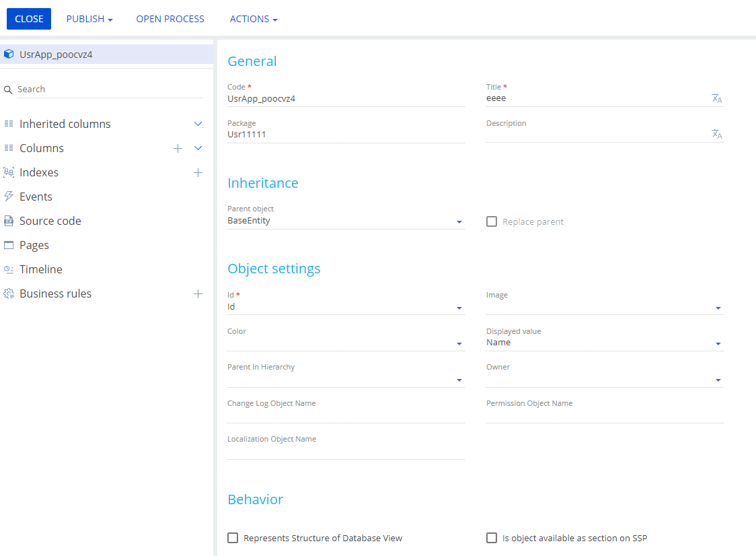Open the Color picker dropdown
The height and width of the screenshot is (556, 756).
459,343
